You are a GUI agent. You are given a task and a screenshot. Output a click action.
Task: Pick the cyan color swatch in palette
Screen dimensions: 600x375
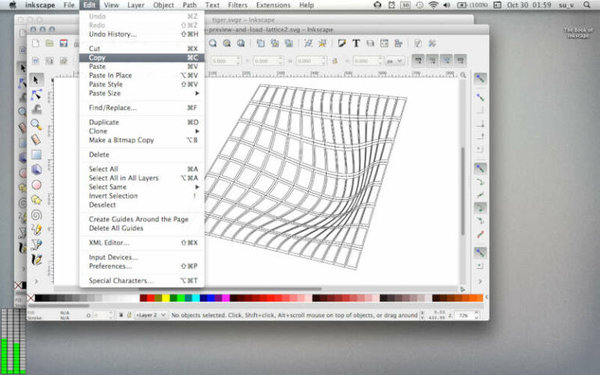pos(196,298)
